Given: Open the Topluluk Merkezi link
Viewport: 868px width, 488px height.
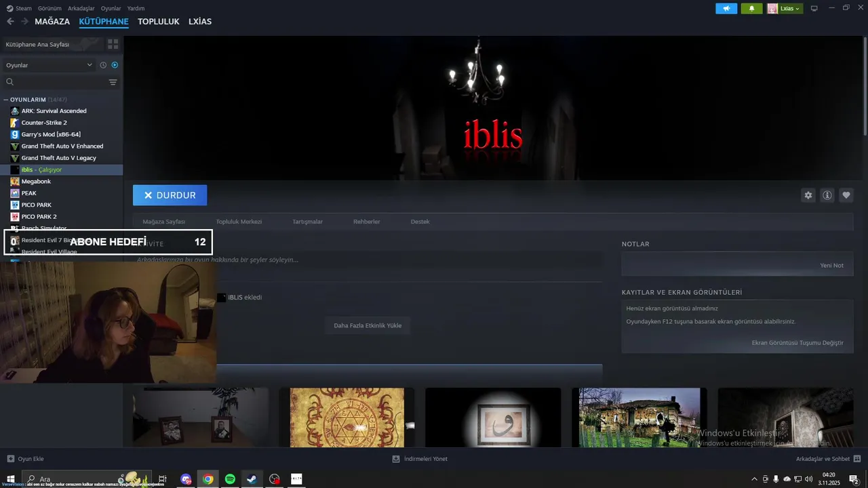Looking at the screenshot, I should click(239, 222).
